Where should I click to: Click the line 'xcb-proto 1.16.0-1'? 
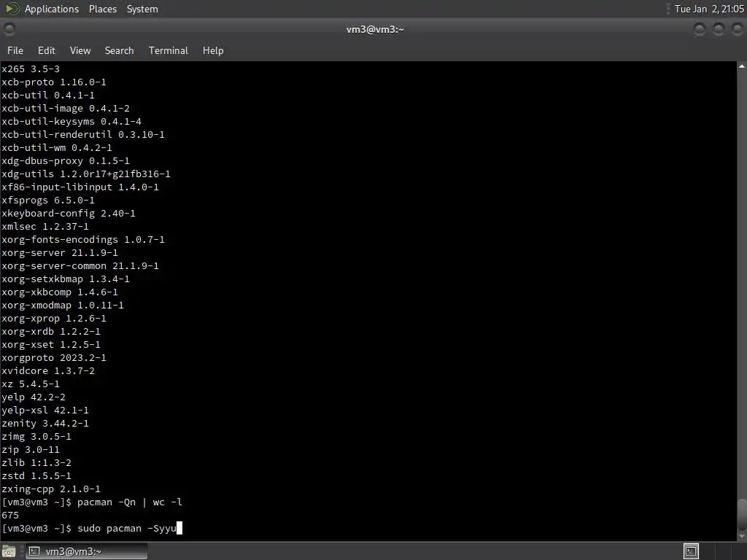tap(54, 82)
